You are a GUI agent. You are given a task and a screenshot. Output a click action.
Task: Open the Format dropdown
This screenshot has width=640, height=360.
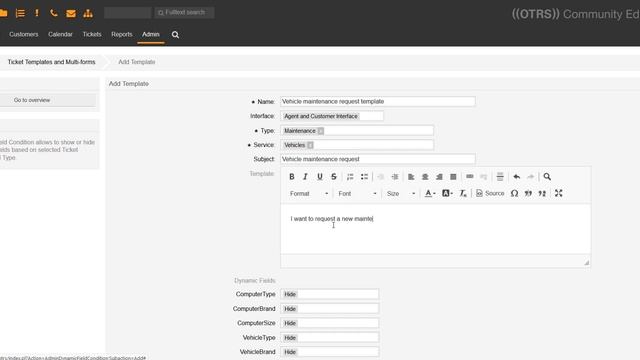(x=309, y=193)
